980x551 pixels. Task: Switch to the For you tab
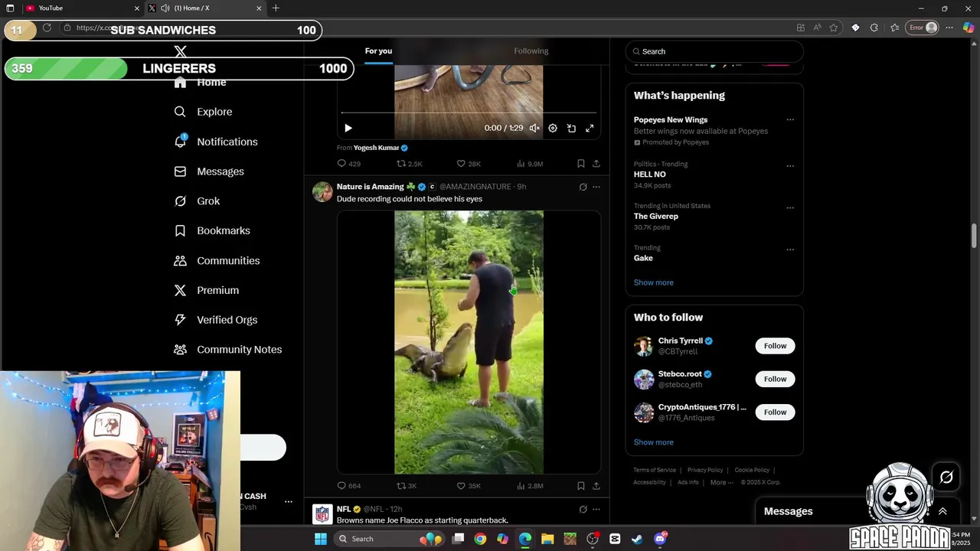pyautogui.click(x=378, y=51)
